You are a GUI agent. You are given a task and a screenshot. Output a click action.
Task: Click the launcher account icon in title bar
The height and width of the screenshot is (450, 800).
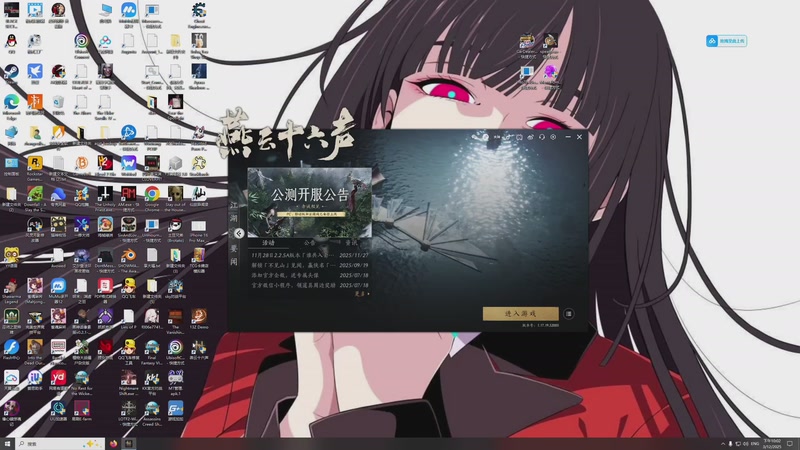click(486, 137)
